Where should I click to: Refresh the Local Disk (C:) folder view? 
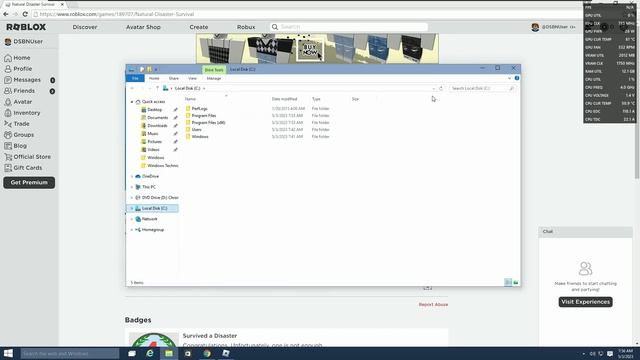tap(441, 88)
